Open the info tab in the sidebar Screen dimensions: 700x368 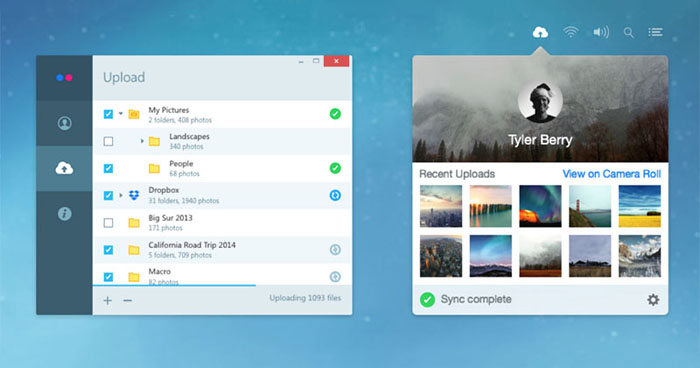(x=64, y=214)
